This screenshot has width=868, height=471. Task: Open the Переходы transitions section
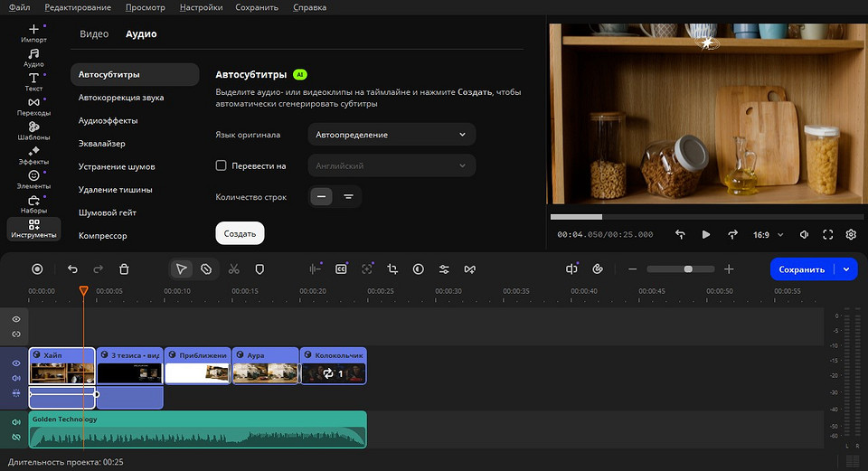click(33, 107)
